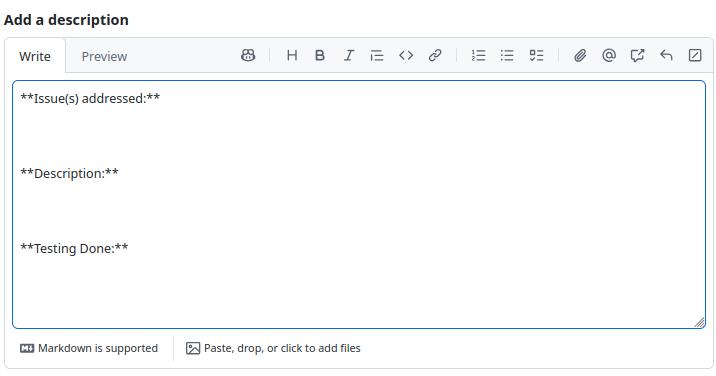Toggle italic formatting
The image size is (716, 376).
pos(349,56)
